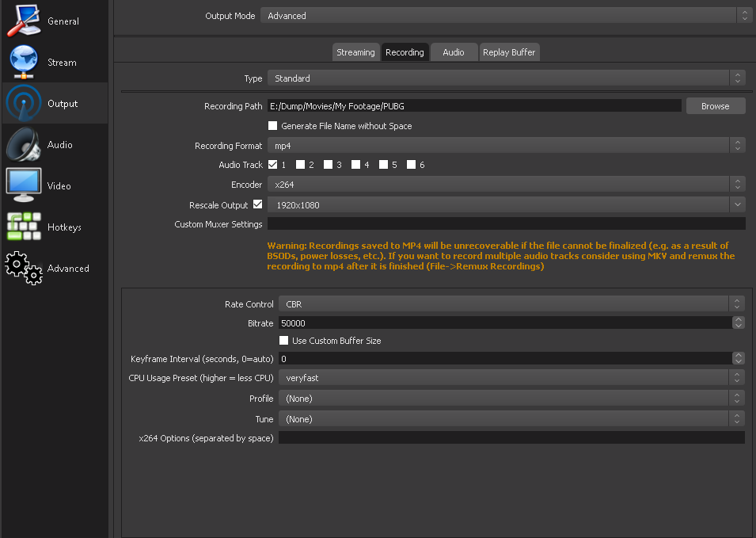The image size is (756, 538).
Task: Click the Recording Format label
Action: (228, 146)
